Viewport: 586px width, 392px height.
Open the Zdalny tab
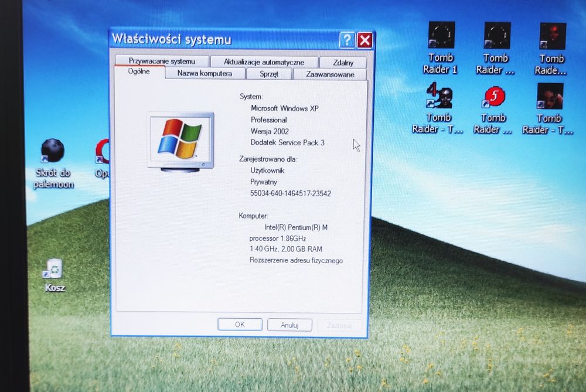pyautogui.click(x=343, y=63)
